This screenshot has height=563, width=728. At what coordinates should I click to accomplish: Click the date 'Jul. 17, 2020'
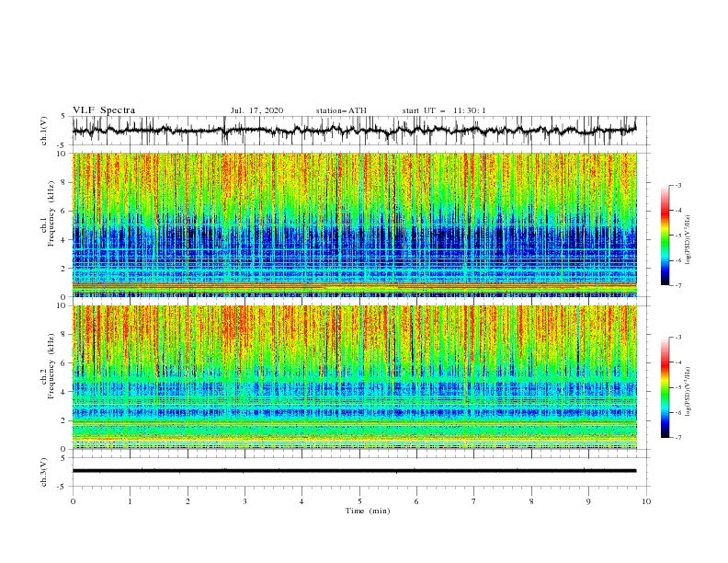(256, 110)
